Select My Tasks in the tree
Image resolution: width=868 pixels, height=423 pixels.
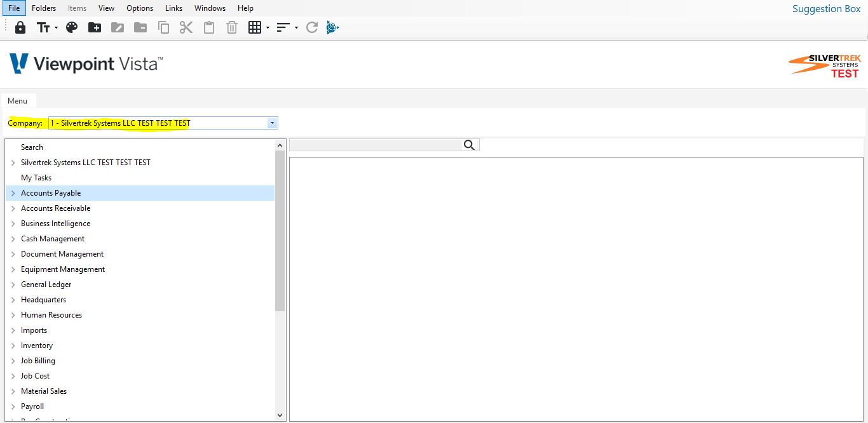(36, 178)
